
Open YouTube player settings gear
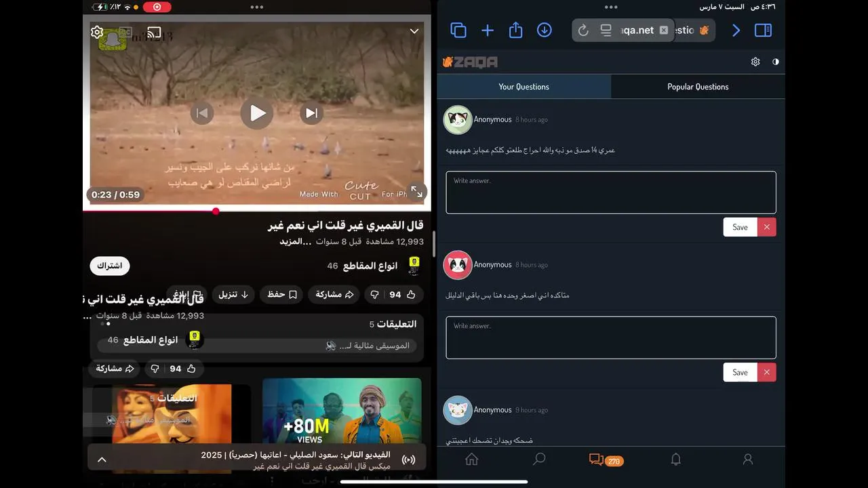pyautogui.click(x=97, y=33)
